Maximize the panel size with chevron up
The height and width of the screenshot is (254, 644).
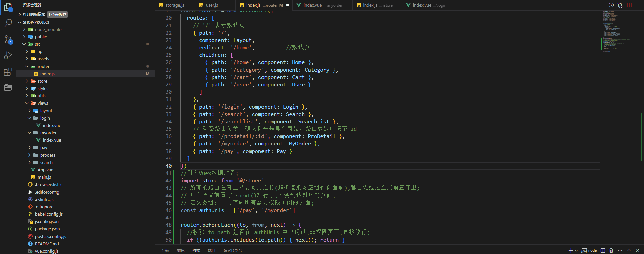[x=629, y=250]
